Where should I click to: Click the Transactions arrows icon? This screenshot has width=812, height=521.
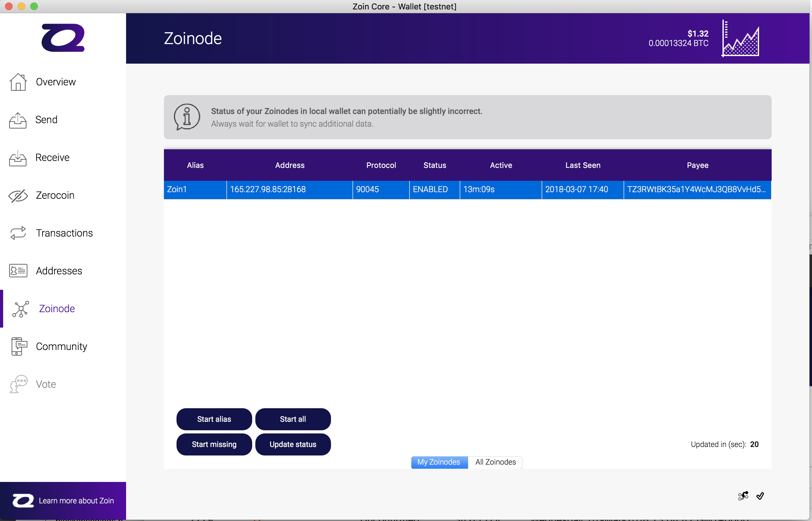(x=18, y=233)
